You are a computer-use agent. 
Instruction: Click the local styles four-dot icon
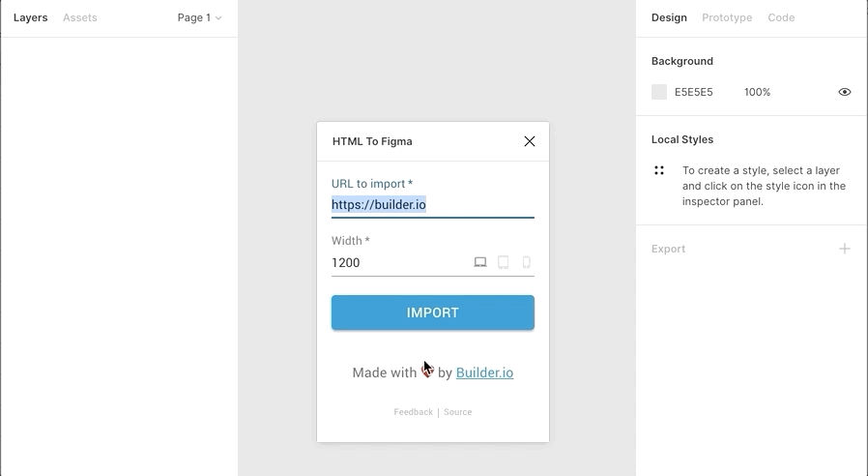pos(659,170)
